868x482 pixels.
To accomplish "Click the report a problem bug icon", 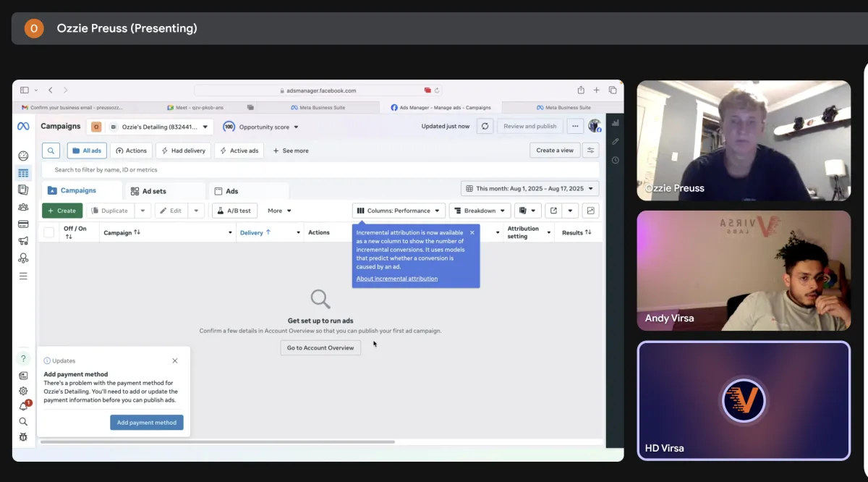I will point(23,437).
